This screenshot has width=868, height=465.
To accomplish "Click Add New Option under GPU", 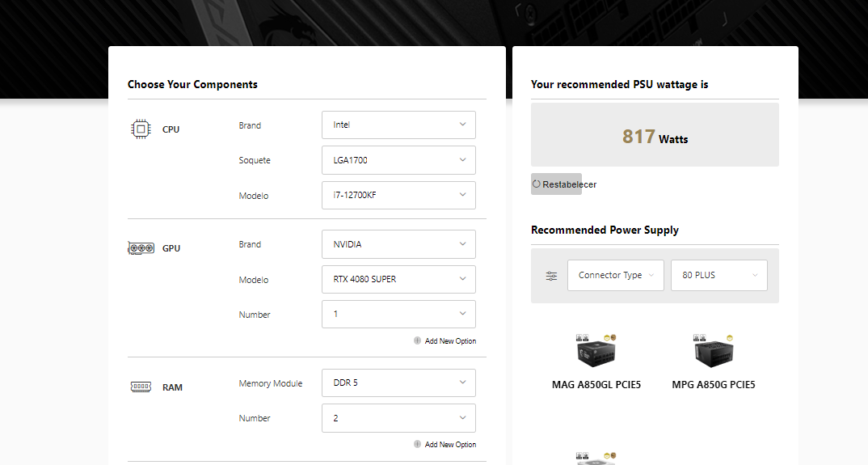I will click(x=450, y=340).
